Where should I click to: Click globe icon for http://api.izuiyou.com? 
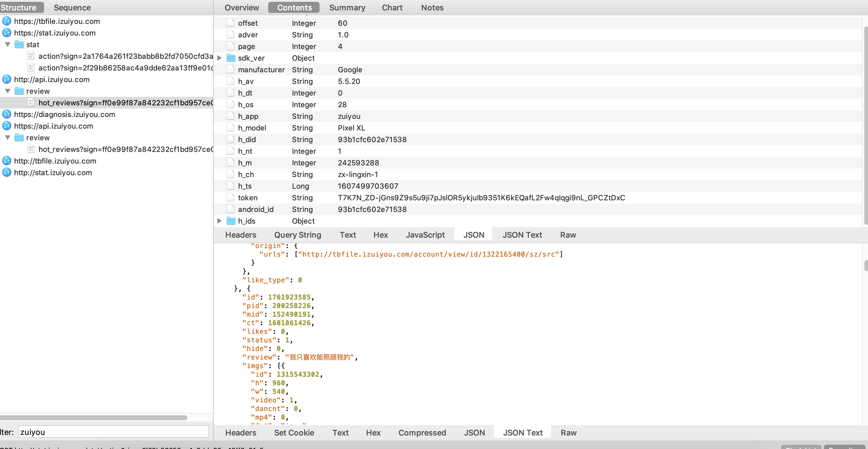pos(7,79)
